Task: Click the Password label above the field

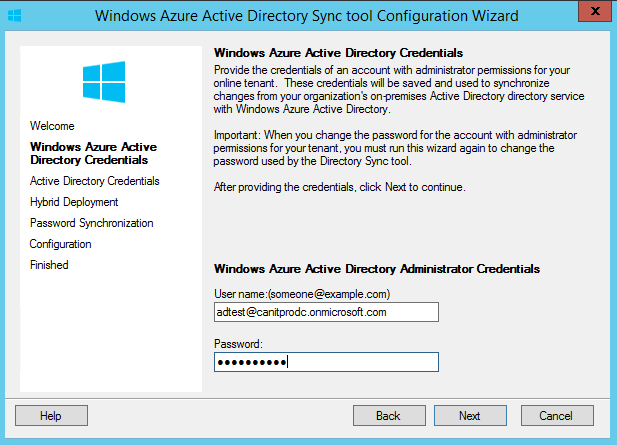Action: pos(238,344)
